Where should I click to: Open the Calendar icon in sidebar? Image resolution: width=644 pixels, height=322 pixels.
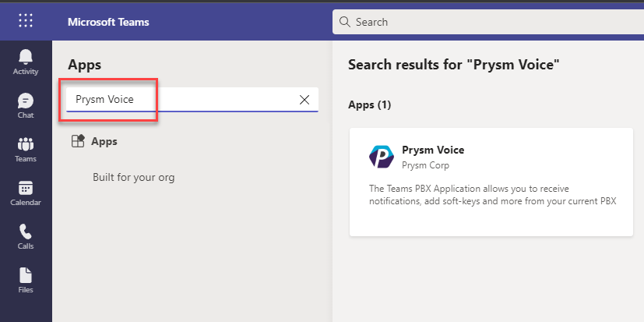(26, 188)
